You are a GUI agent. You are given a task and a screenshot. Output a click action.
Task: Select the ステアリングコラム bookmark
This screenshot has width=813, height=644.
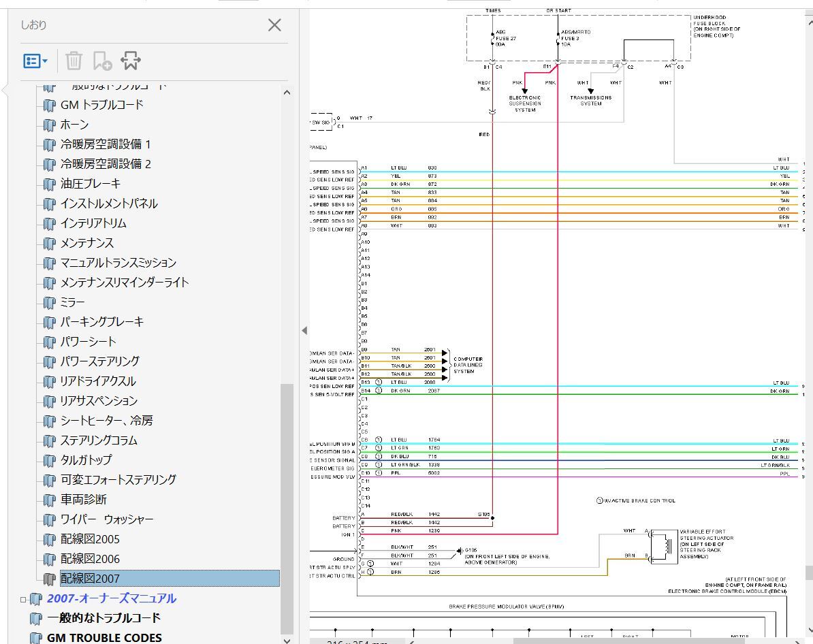(x=99, y=440)
